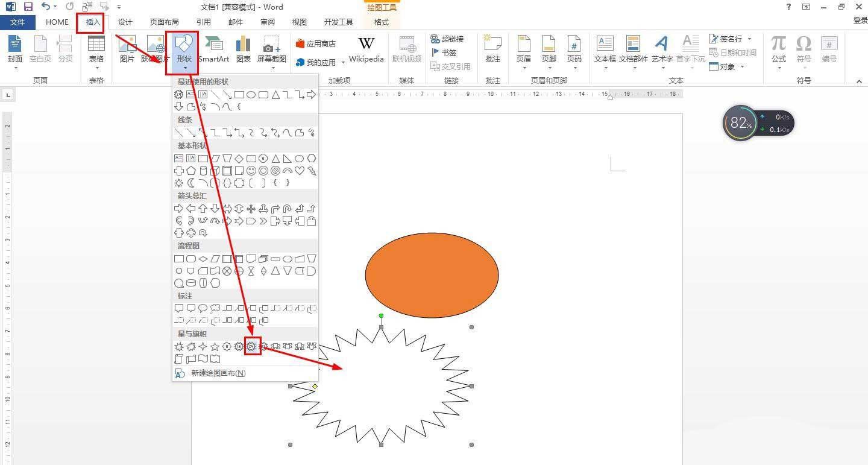Collapse the ribbon with the chevron

coord(859,81)
